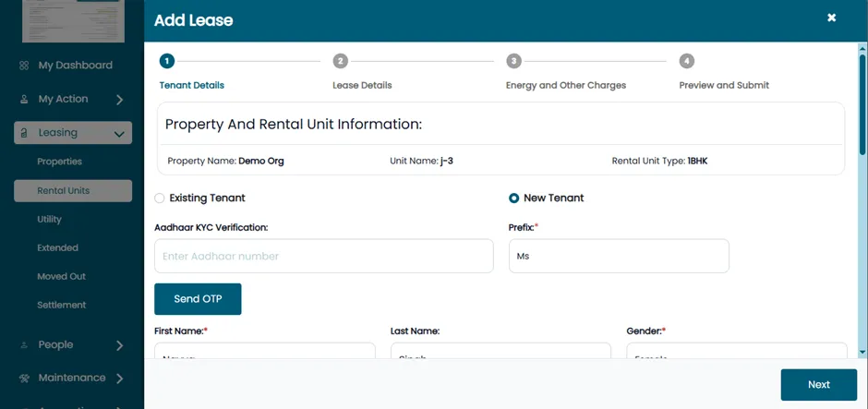
Task: Open Utility menu item
Action: pos(49,219)
